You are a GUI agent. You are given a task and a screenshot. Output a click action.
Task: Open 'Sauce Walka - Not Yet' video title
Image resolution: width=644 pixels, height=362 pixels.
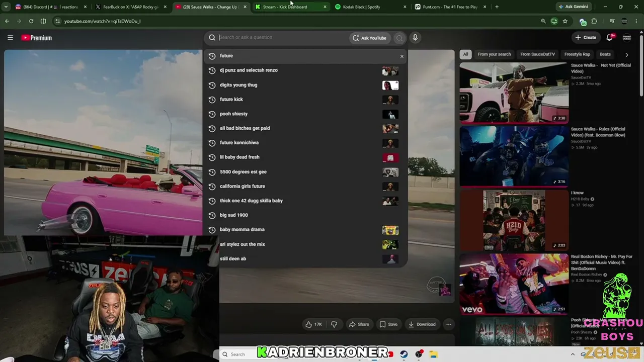pos(601,68)
